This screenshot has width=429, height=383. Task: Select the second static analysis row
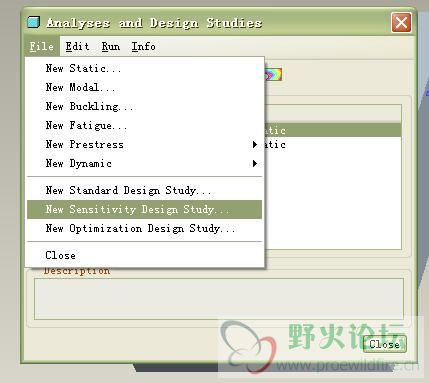point(333,144)
